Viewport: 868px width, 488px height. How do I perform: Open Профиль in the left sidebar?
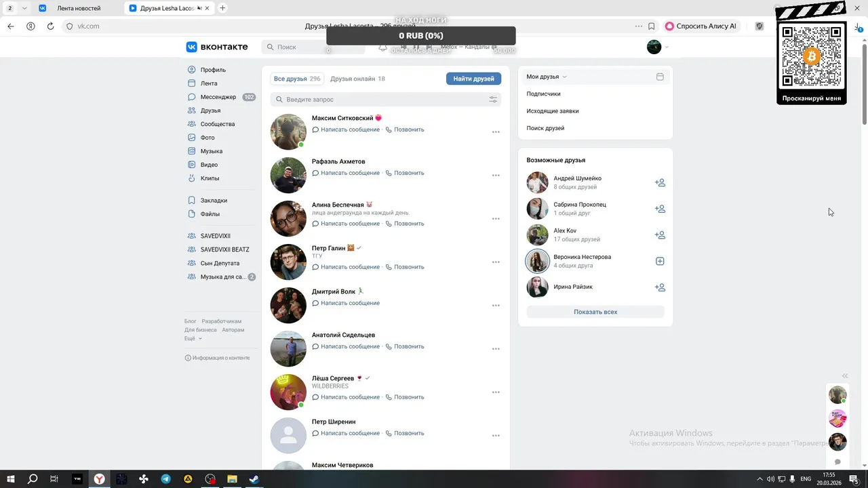(213, 70)
